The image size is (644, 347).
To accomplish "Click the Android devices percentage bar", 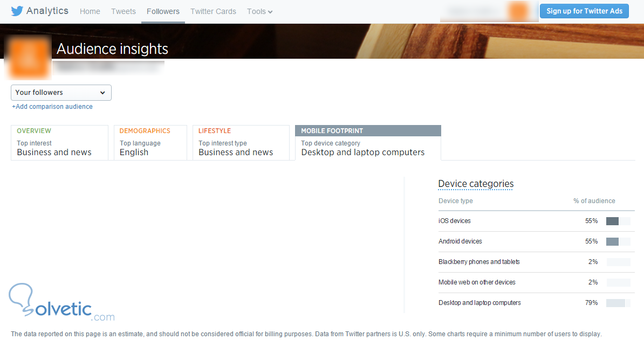I will click(x=618, y=241).
